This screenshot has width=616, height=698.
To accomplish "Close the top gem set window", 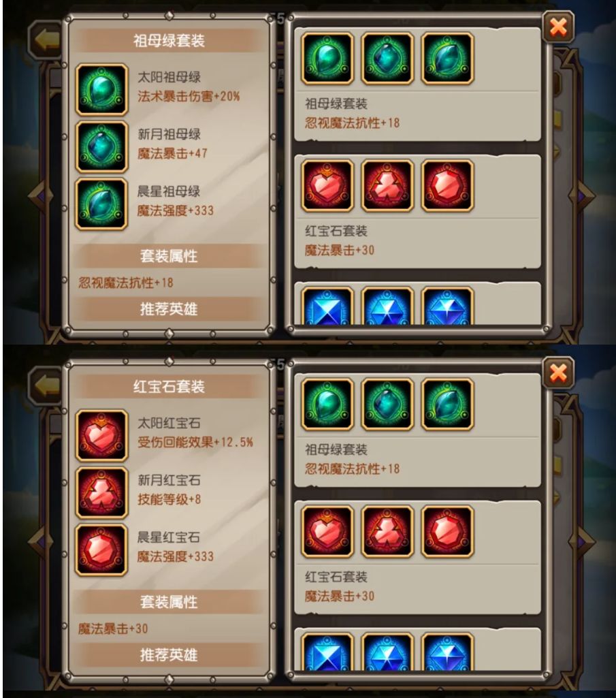I will click(x=558, y=27).
